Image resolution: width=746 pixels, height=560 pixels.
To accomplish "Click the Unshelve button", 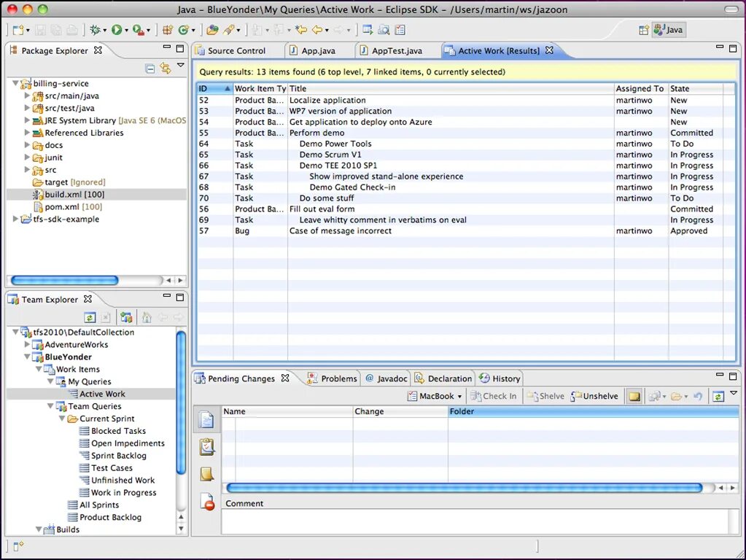I will tap(594, 396).
